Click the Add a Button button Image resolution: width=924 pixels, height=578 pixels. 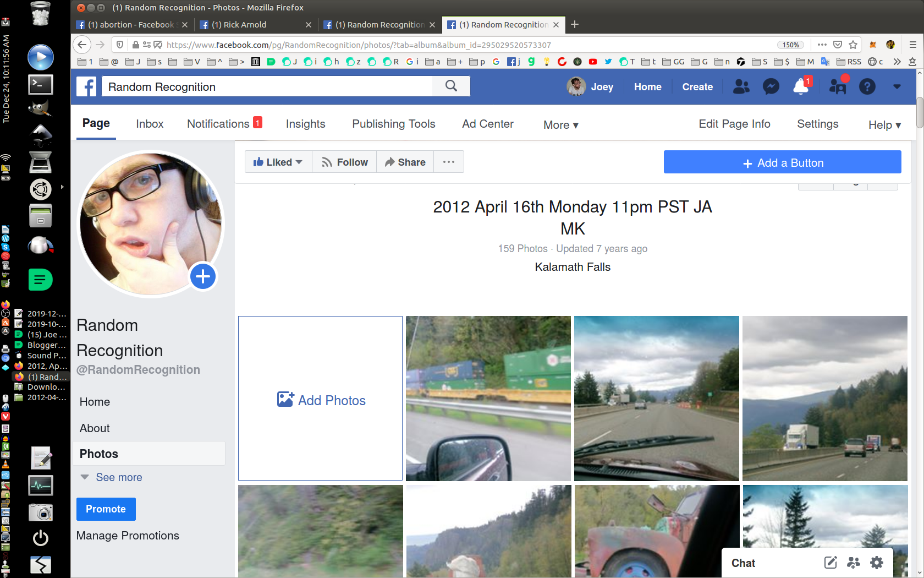coord(782,162)
